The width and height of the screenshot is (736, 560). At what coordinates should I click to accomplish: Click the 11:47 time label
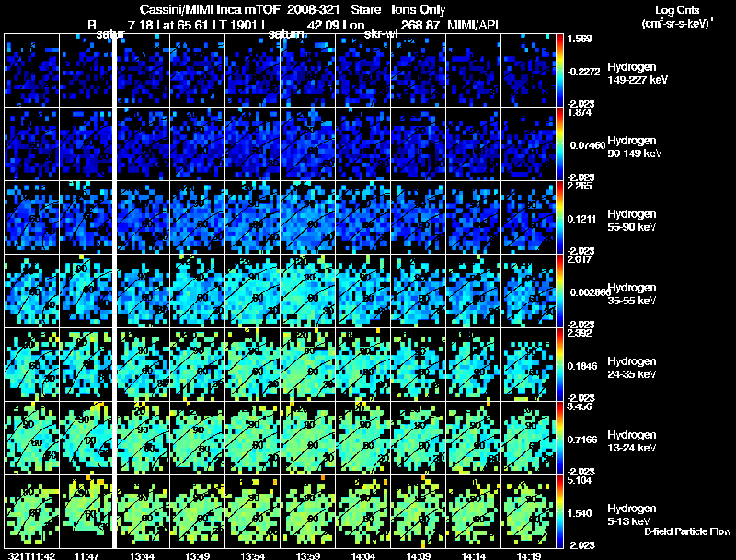pos(86,555)
